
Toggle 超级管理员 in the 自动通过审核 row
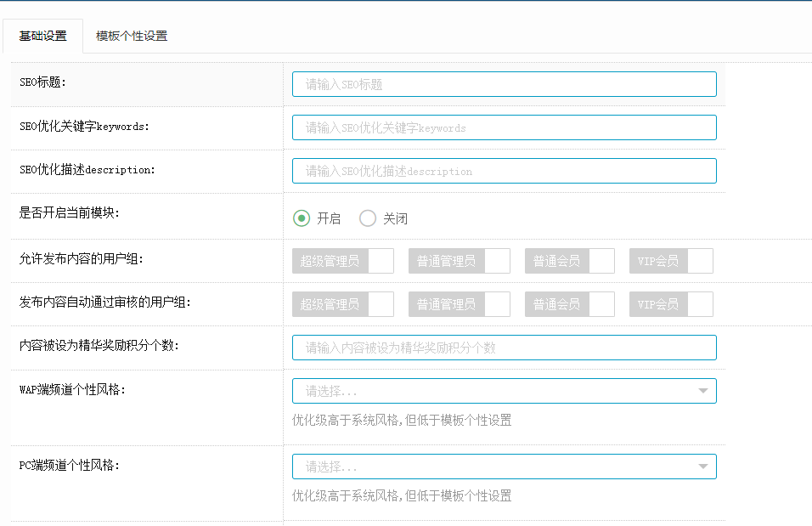point(343,304)
